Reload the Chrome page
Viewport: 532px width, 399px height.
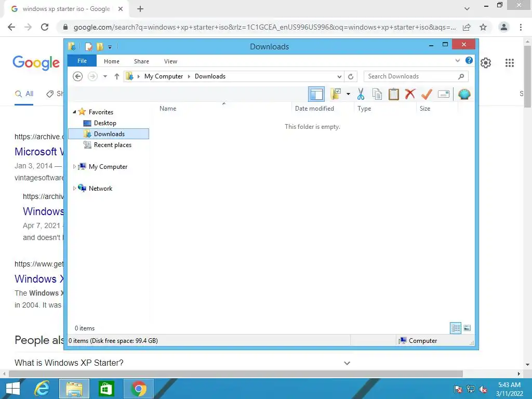[x=45, y=27]
